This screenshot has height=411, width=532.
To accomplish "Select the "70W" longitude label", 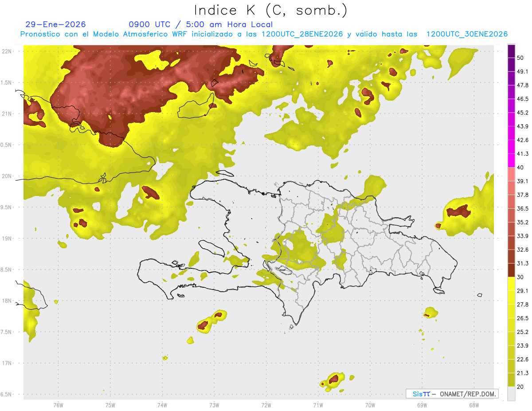I will coord(370,405).
